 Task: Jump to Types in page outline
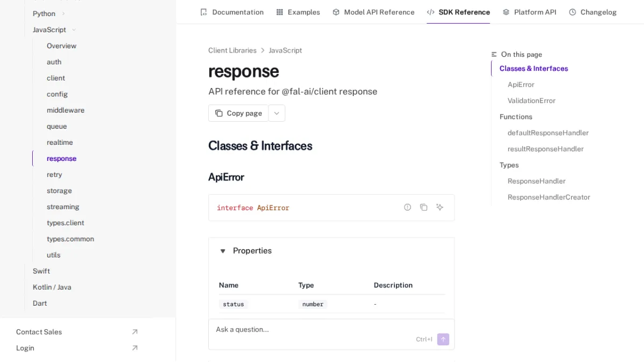point(509,165)
